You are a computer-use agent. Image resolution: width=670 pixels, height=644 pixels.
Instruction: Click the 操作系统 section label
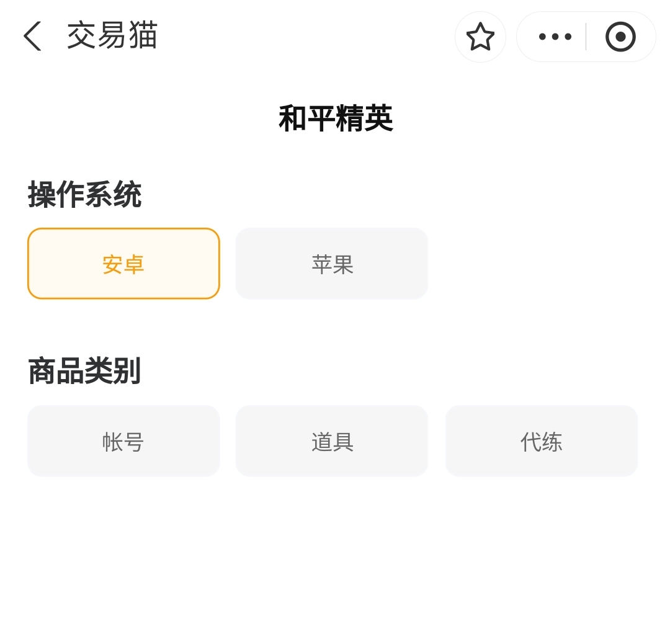point(84,195)
